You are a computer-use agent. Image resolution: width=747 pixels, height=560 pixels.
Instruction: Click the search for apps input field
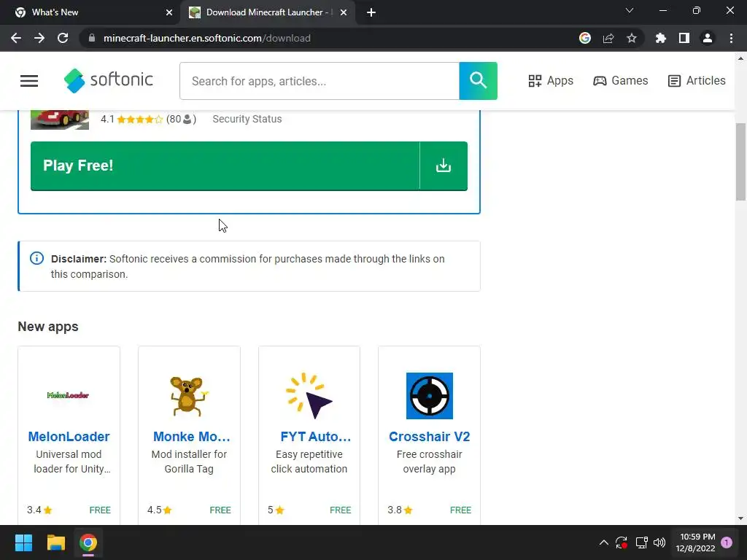pyautogui.click(x=320, y=81)
